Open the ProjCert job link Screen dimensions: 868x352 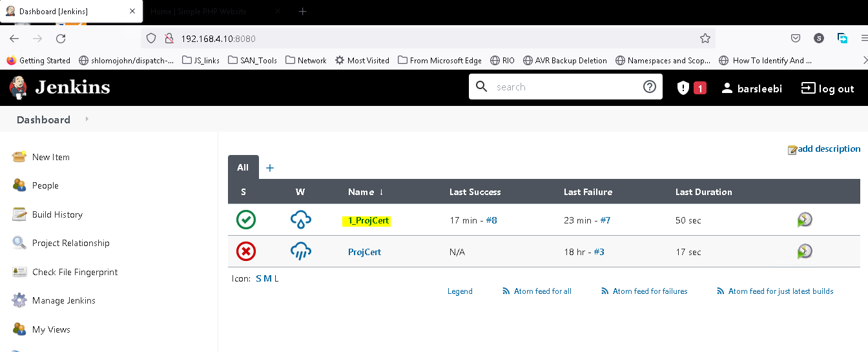tap(364, 252)
